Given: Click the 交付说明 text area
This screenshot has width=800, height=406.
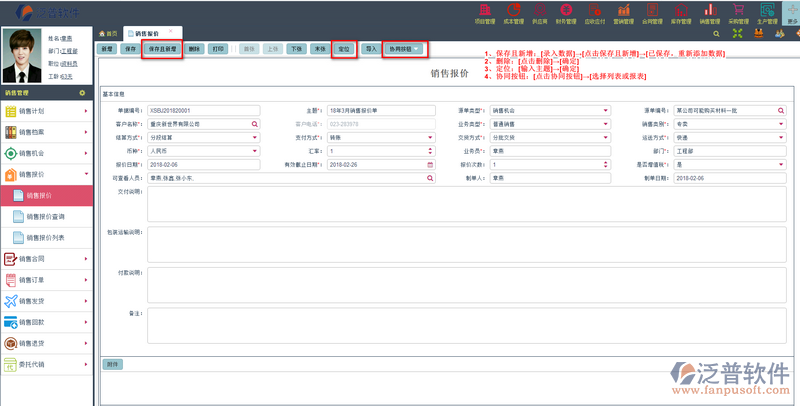Looking at the screenshot, I should tap(467, 204).
